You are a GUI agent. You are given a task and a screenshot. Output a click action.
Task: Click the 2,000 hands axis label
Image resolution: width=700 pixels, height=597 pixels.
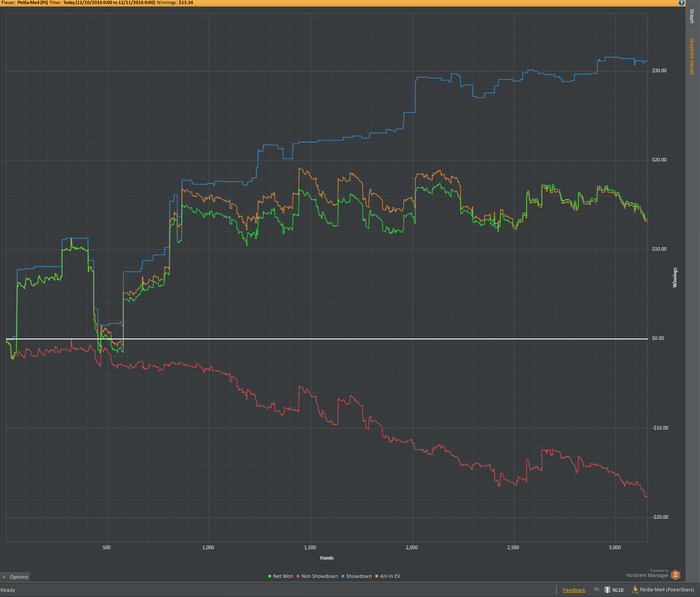click(412, 547)
